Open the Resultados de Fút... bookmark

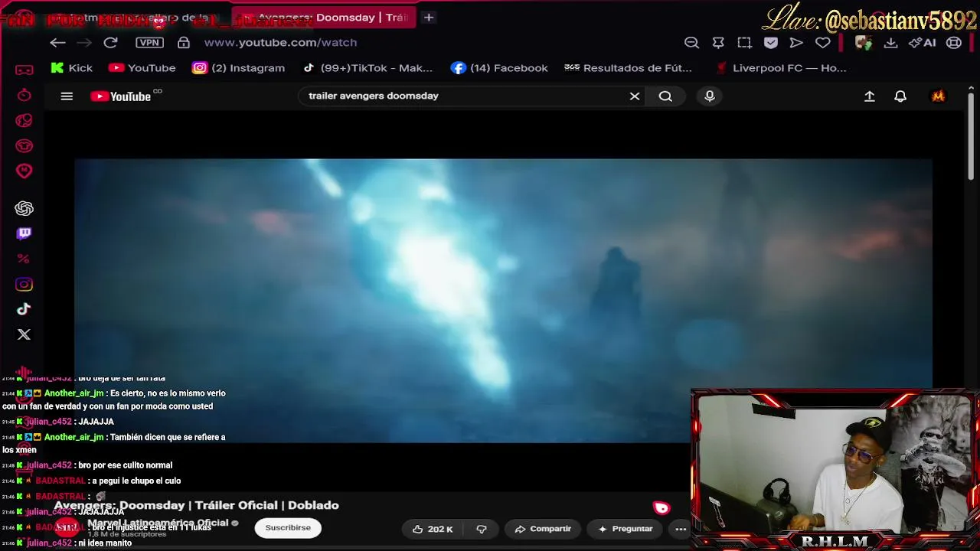point(628,68)
